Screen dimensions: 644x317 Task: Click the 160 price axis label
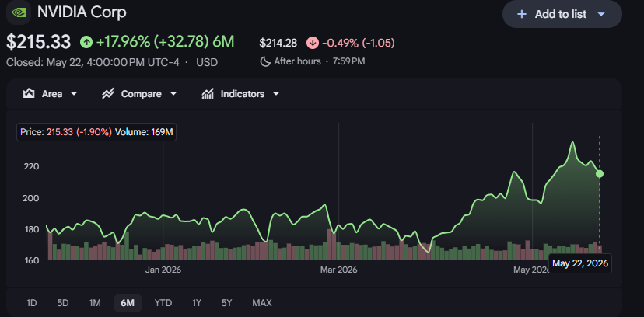32,260
